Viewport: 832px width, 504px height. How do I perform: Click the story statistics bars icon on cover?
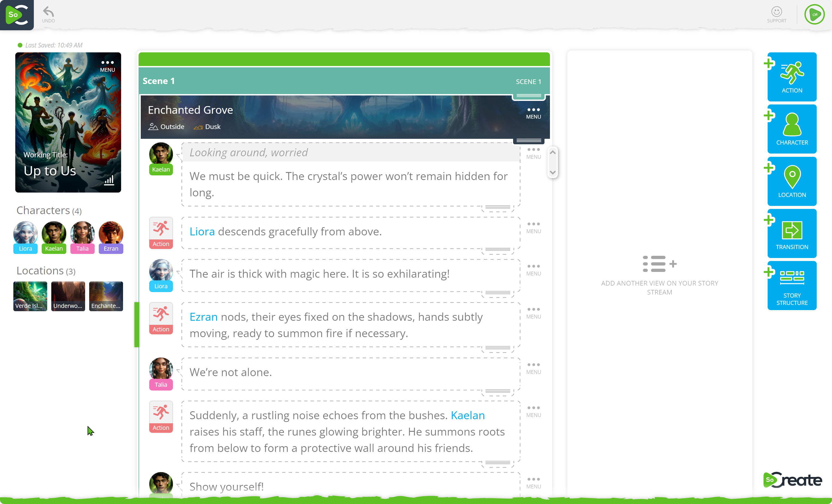[x=109, y=180]
